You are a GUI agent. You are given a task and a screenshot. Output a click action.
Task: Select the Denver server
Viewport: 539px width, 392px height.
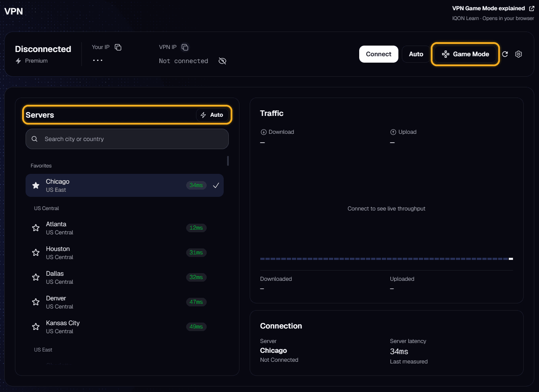pyautogui.click(x=124, y=302)
